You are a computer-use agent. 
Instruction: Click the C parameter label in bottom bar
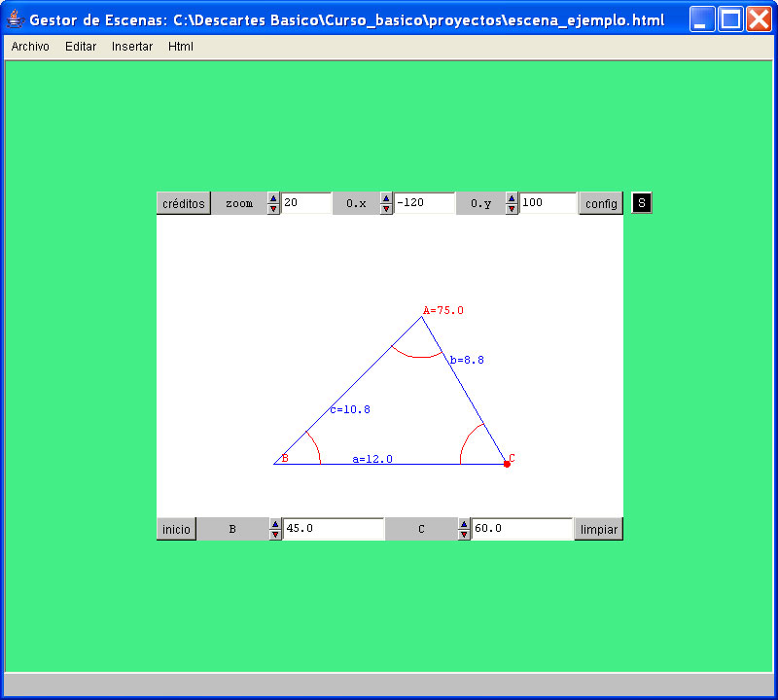click(x=421, y=529)
